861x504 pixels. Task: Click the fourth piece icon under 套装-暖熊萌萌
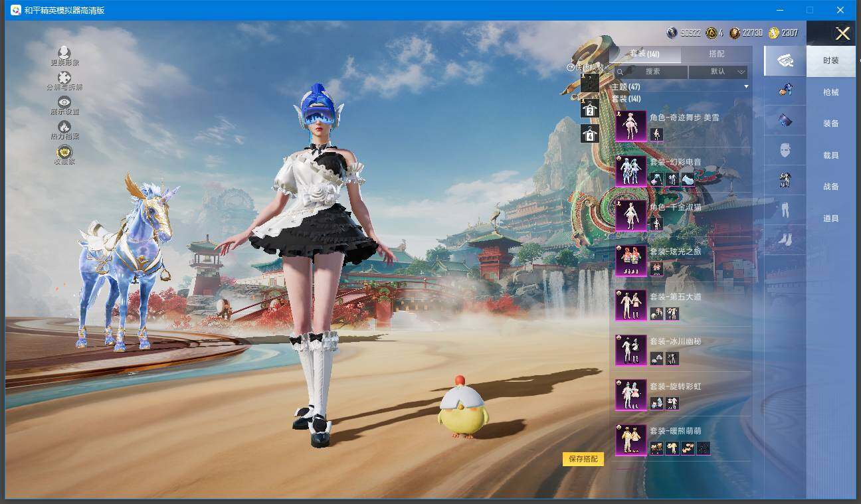[704, 448]
